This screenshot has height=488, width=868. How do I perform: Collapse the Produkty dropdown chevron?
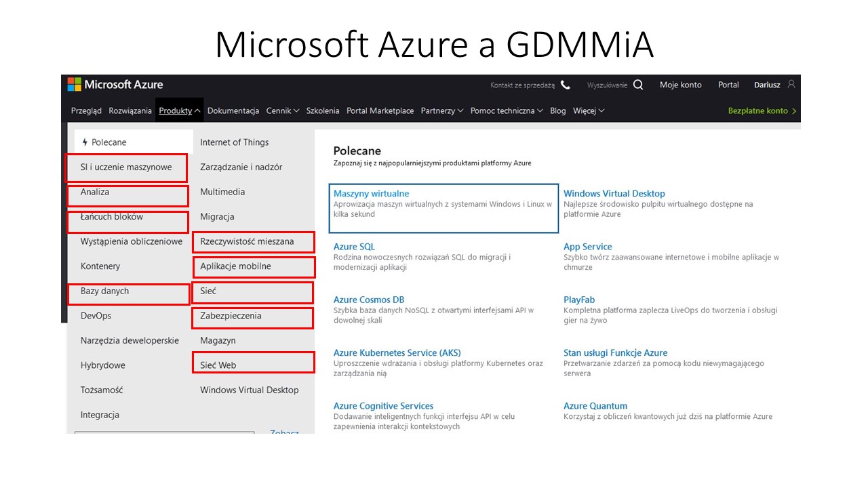pos(197,110)
